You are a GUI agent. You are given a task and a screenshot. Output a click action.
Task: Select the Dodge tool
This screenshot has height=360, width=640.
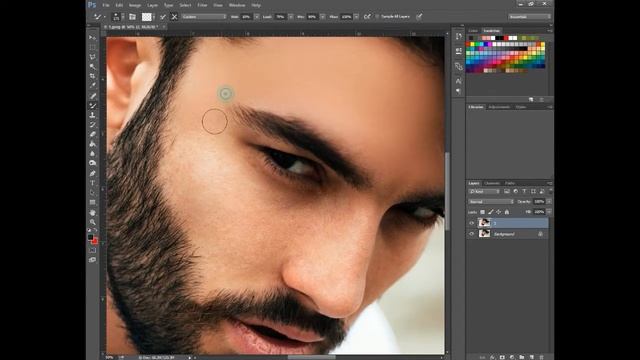pyautogui.click(x=93, y=163)
